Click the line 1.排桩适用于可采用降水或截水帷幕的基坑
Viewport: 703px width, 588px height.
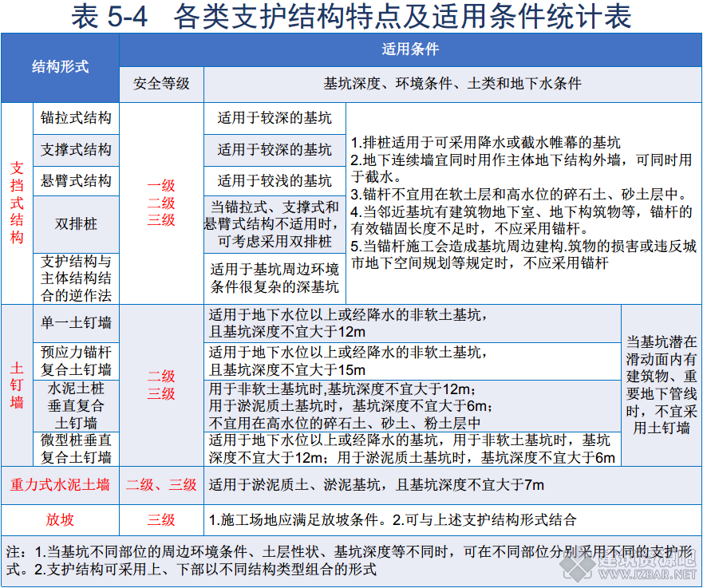tap(485, 143)
